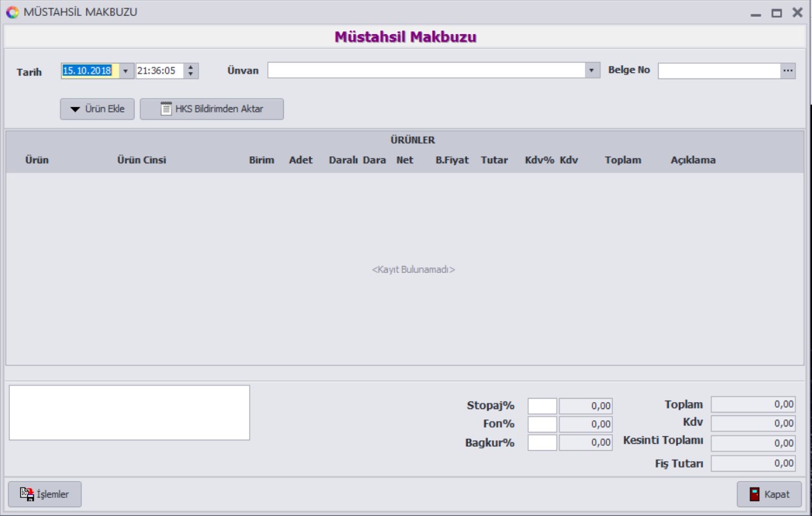
Task: Click the Stopaj% amount field 0,00
Action: (586, 406)
